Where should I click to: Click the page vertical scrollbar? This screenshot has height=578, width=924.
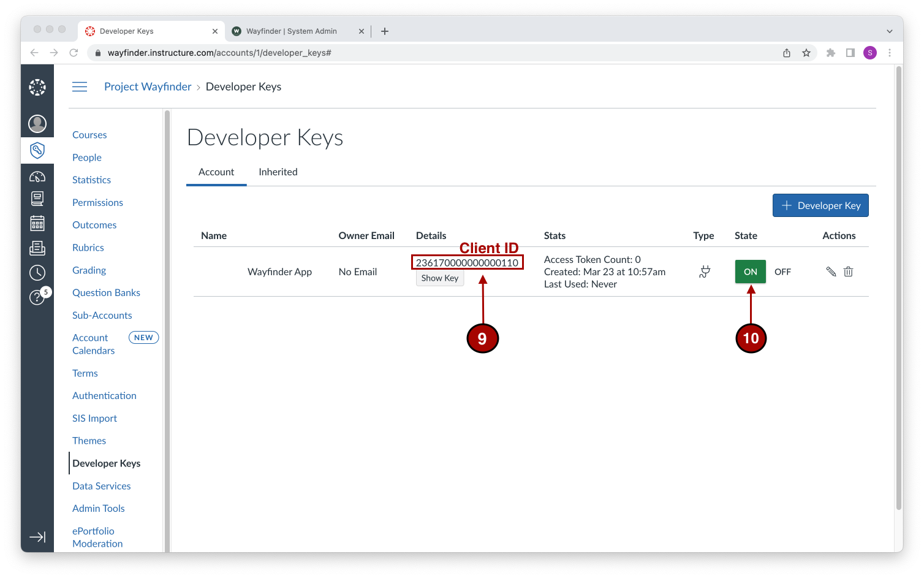point(899,288)
